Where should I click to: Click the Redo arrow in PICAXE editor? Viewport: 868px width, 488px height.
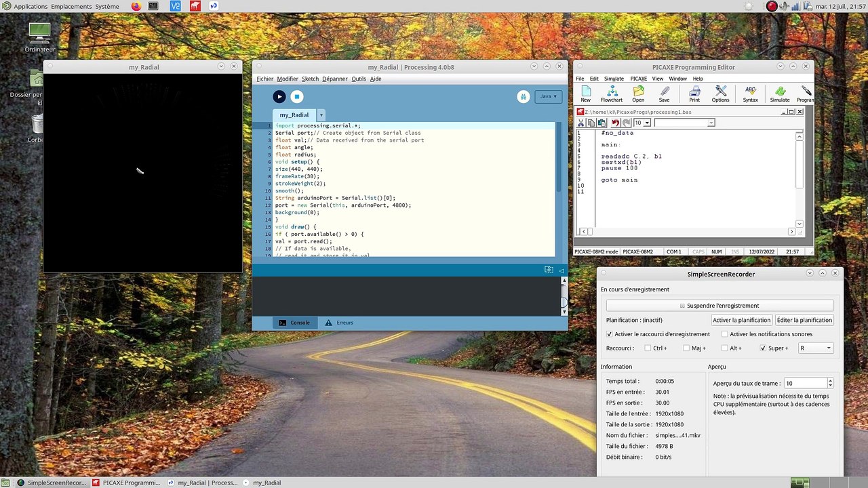point(625,123)
